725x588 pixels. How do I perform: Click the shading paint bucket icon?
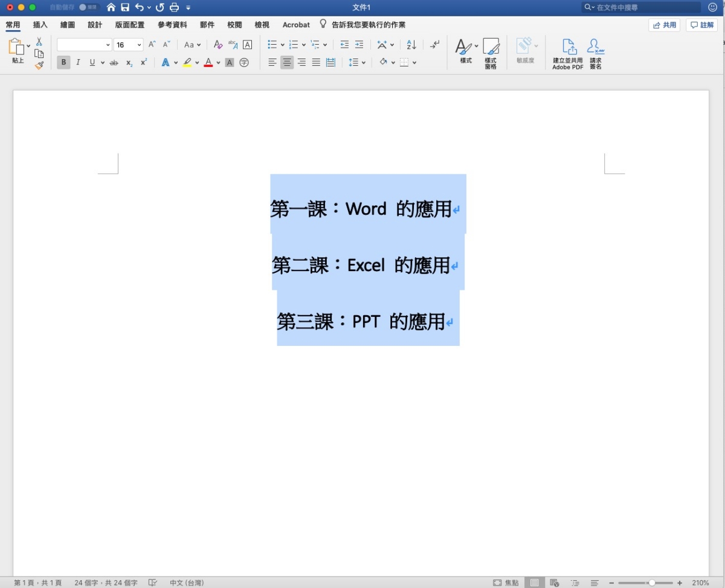pyautogui.click(x=383, y=62)
